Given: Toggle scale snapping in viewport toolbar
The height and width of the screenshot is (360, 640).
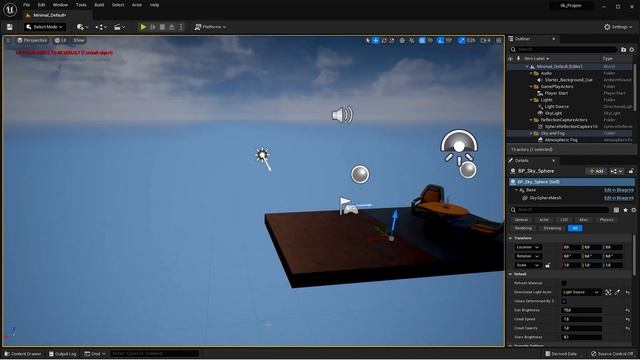Looking at the screenshot, I should [x=462, y=40].
